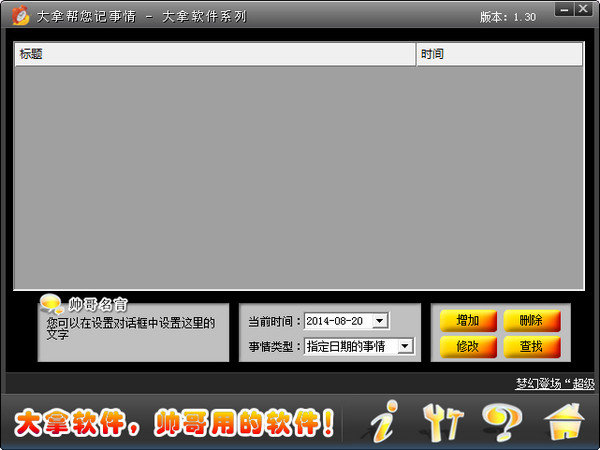Click the alarm clock app icon in title bar
The width and height of the screenshot is (600, 450).
click(20, 15)
